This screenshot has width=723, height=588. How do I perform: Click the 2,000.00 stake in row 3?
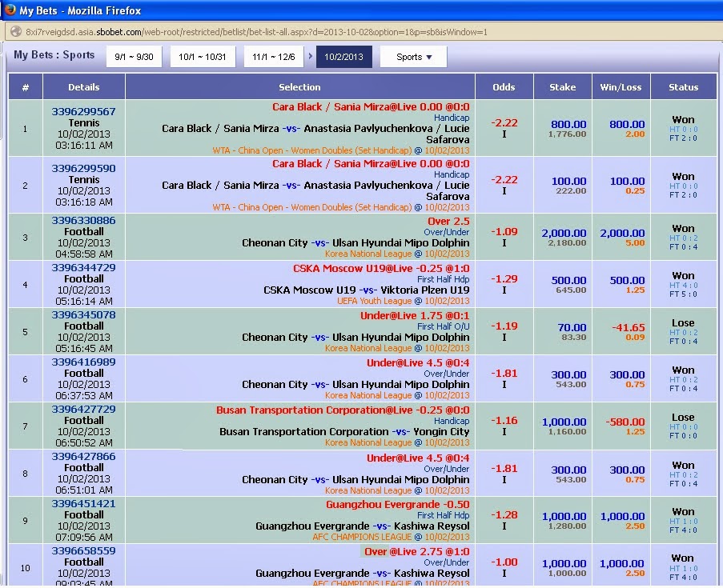point(564,233)
